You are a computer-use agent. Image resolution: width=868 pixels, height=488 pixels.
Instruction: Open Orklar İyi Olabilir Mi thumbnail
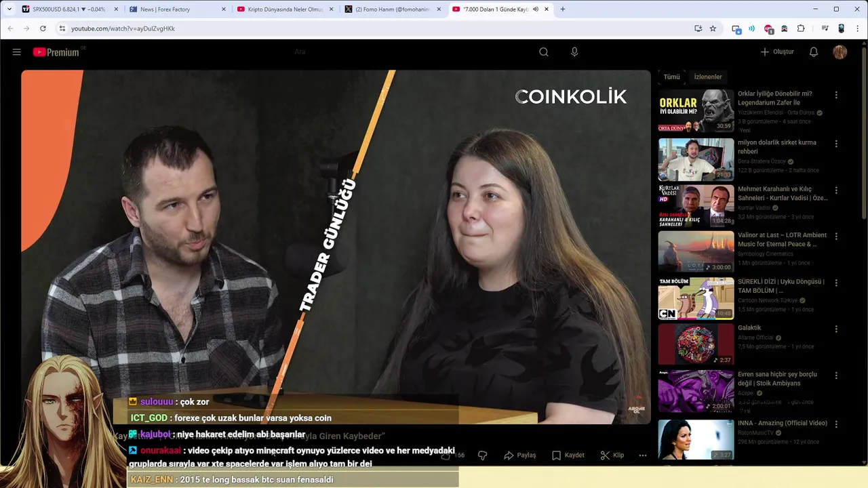(696, 110)
